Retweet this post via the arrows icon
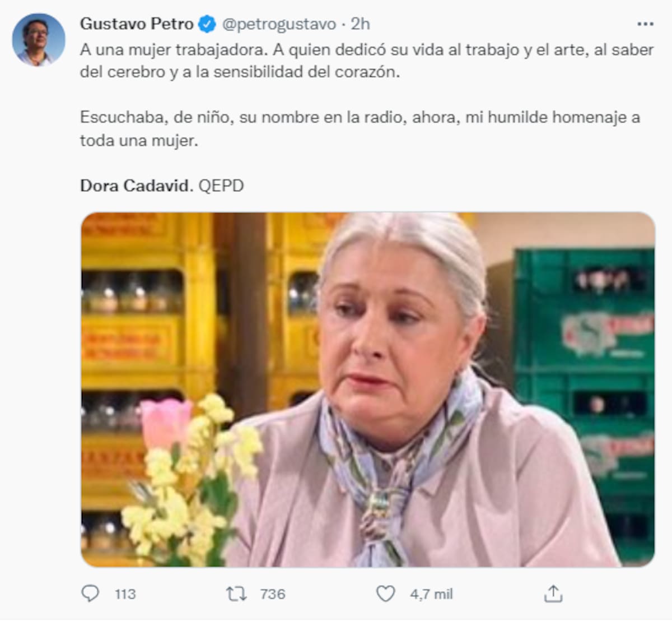The image size is (672, 626). (x=236, y=594)
